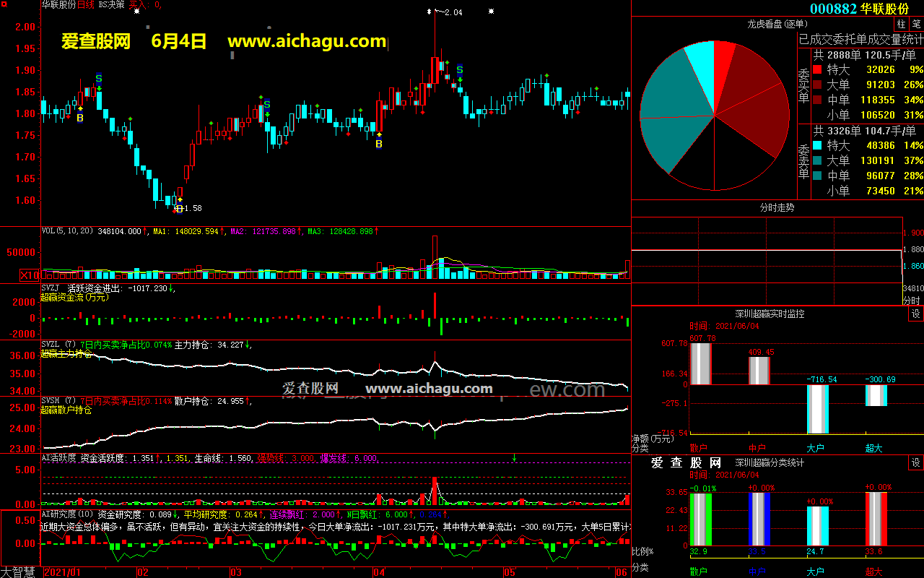This screenshot has height=578, width=924.
Task: Click the B buy signal in early April
Action: coord(378,144)
